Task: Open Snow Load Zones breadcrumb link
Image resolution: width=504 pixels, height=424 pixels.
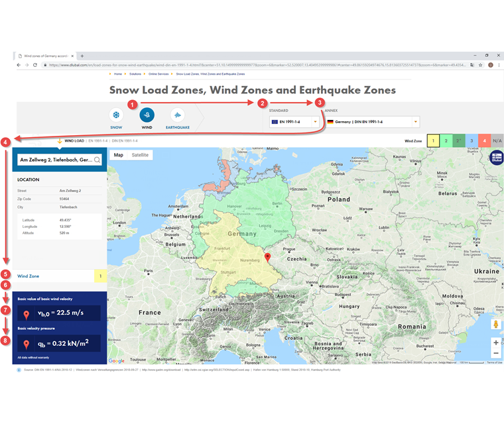Action: coord(210,74)
